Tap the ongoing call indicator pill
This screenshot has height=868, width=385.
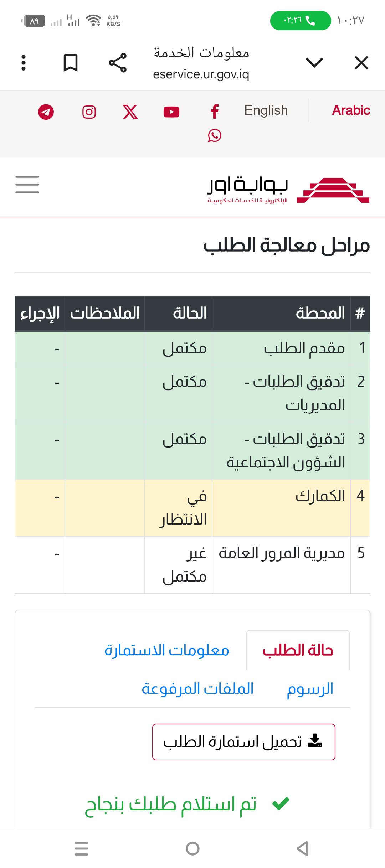(300, 21)
